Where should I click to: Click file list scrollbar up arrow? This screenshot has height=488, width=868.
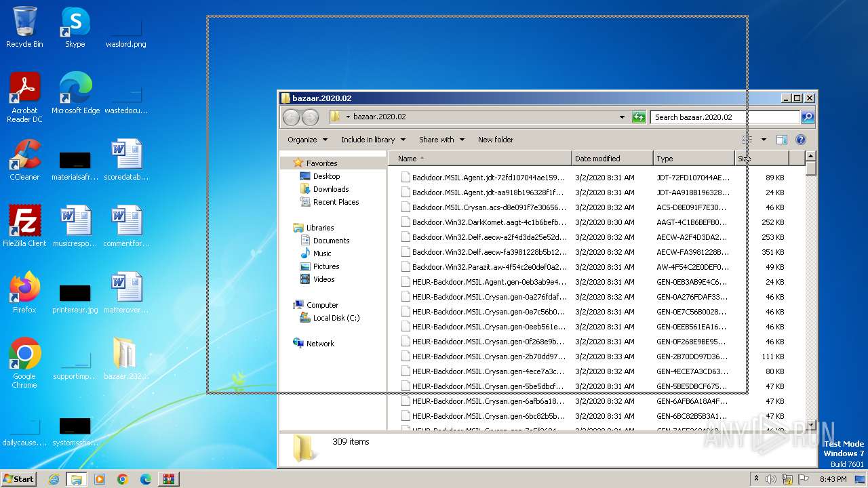[810, 157]
